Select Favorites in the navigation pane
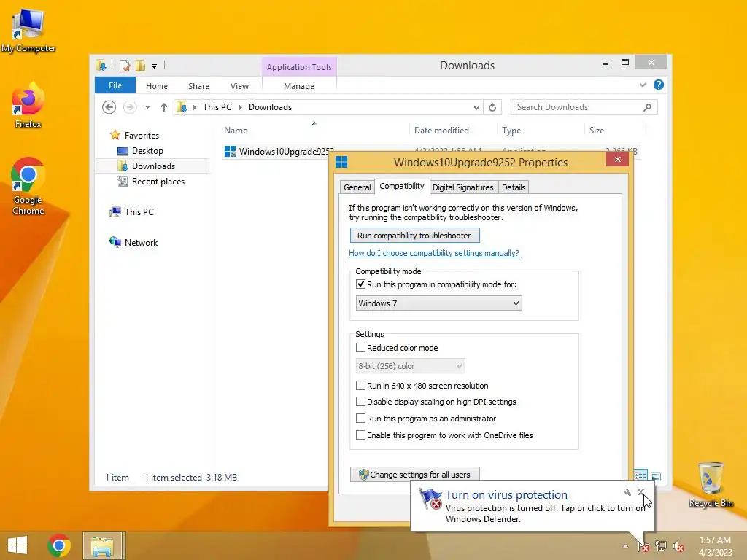 point(142,135)
